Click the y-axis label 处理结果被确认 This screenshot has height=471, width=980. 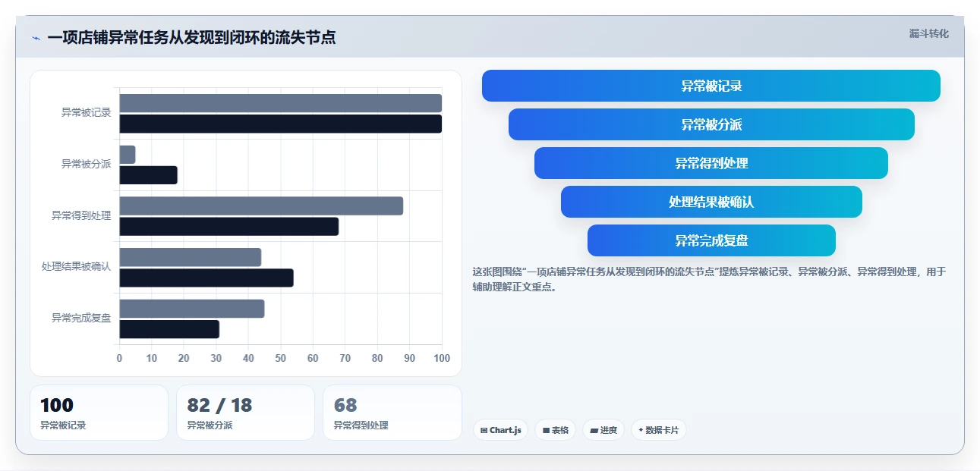(77, 266)
